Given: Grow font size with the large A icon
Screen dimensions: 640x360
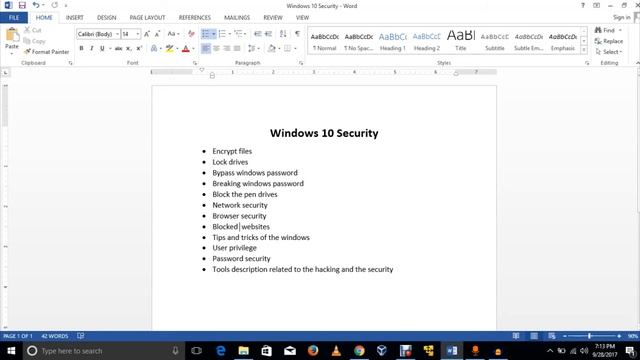Looking at the screenshot, I should click(x=147, y=34).
